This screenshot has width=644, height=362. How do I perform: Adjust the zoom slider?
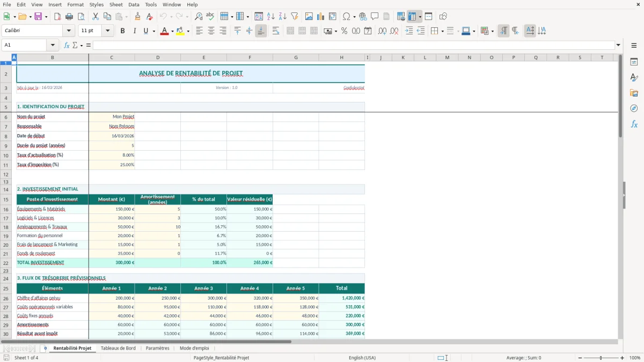[601, 358]
